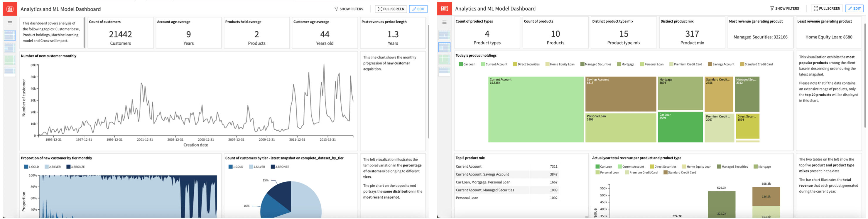Click Direct Securities legend in Today's product holdings
Screen dimensions: 868x219
point(526,64)
